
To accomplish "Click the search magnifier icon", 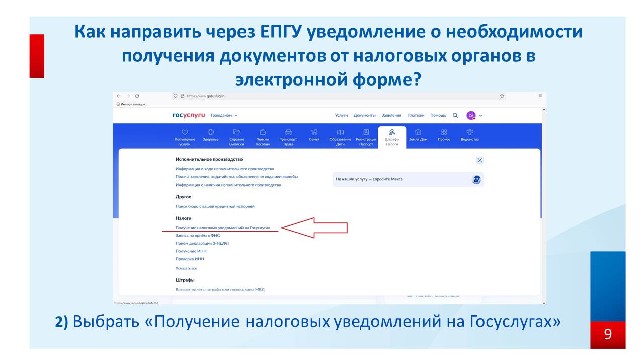I will point(455,115).
